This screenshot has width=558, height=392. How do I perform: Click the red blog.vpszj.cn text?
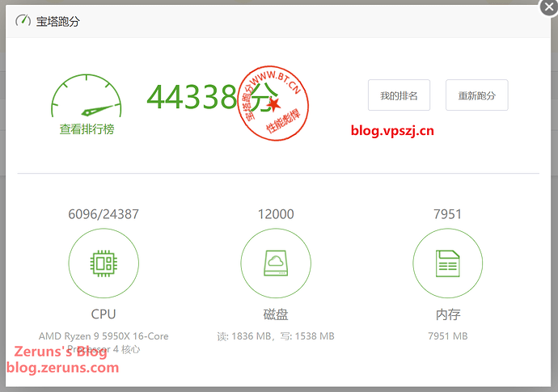(391, 130)
